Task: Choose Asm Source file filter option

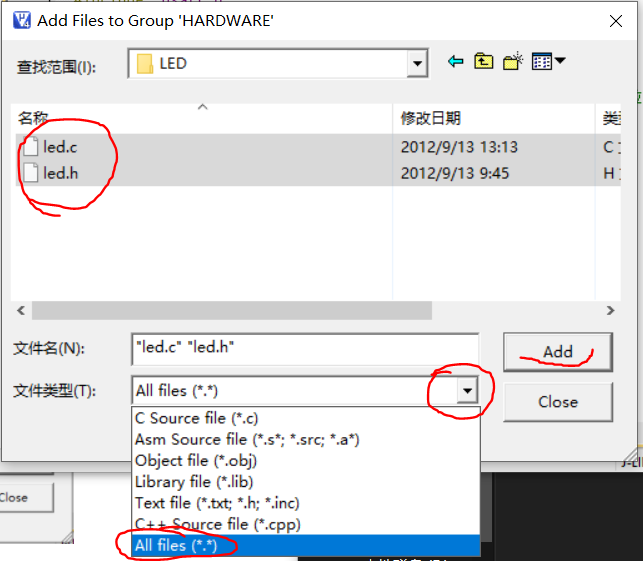Action: coord(306,440)
